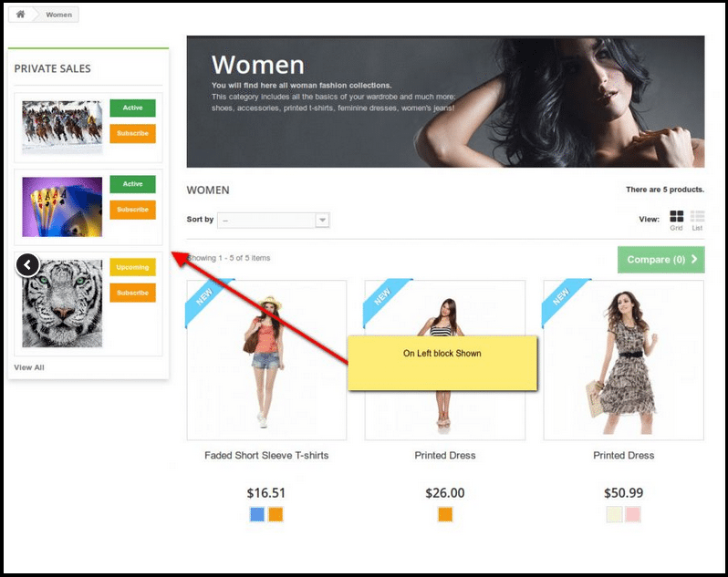
Task: Open $50.99 Printed Dress title link
Action: [623, 456]
